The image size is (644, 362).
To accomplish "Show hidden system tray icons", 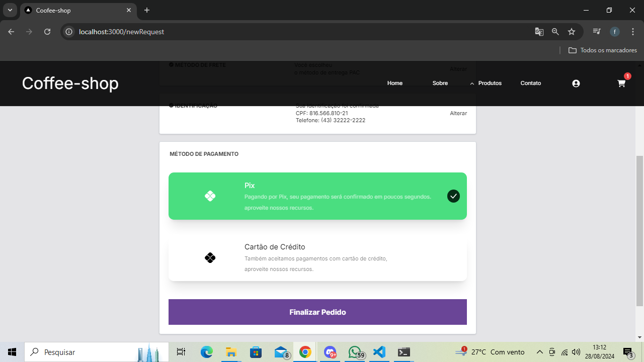I will (540, 352).
